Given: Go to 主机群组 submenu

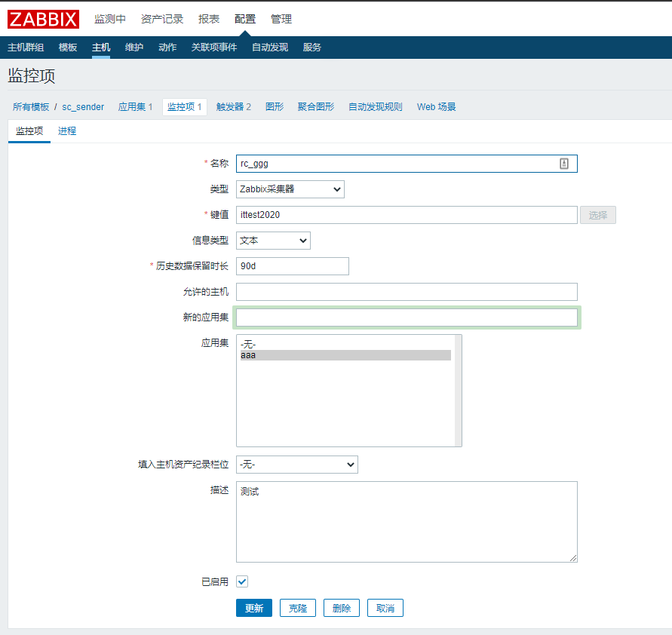Looking at the screenshot, I should tap(26, 48).
